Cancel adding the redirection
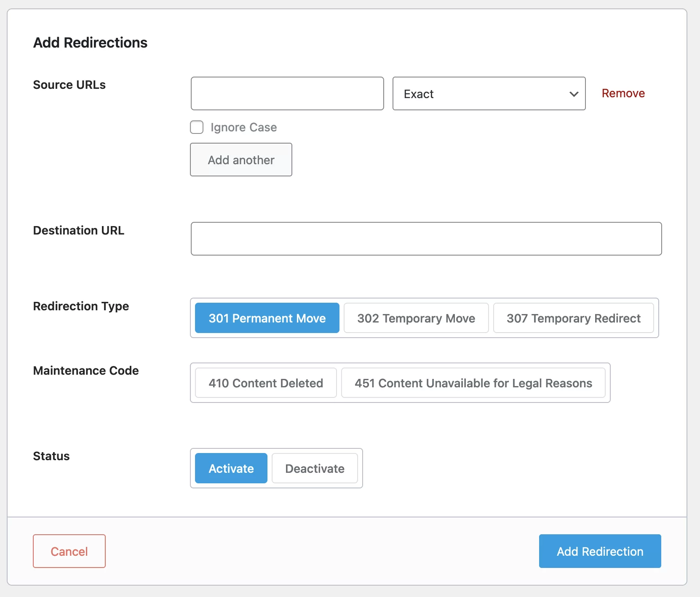The height and width of the screenshot is (597, 700). pos(69,551)
